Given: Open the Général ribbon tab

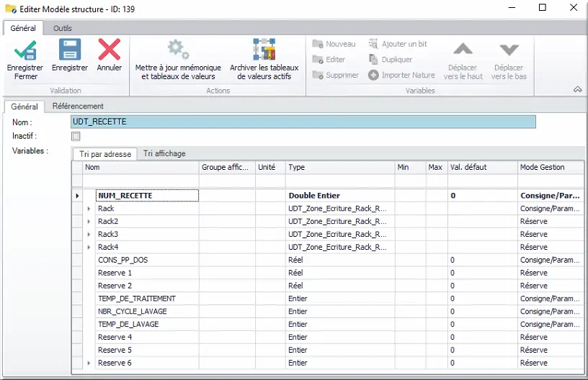Looking at the screenshot, I should 23,28.
